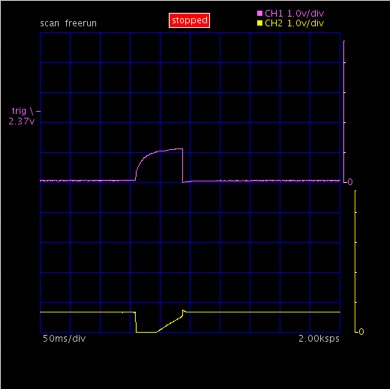Open the 50ms/div timebase setting

tap(64, 339)
